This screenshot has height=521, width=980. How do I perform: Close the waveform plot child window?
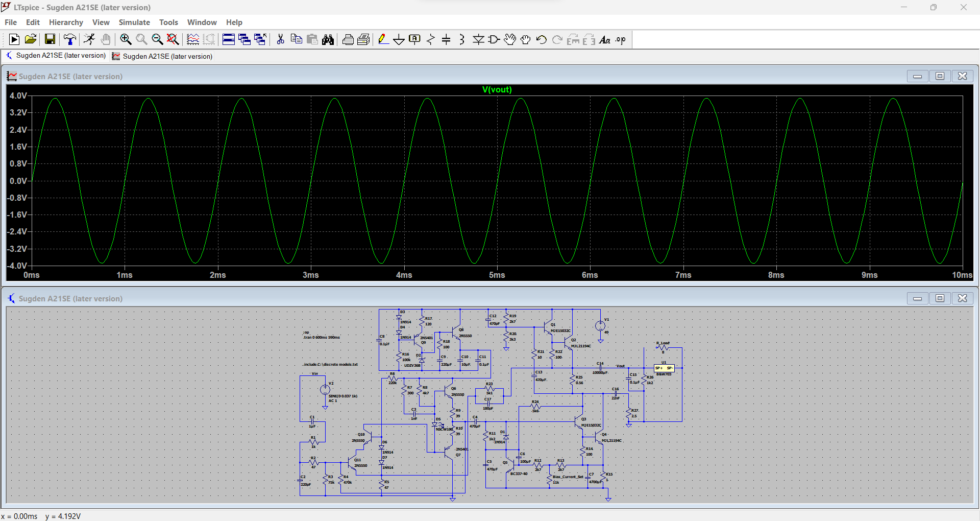[963, 76]
